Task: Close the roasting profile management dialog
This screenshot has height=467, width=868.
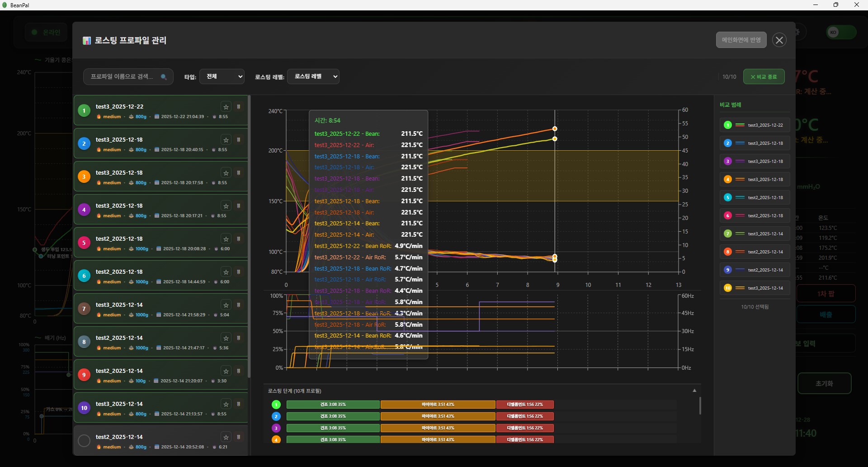Action: coord(779,40)
